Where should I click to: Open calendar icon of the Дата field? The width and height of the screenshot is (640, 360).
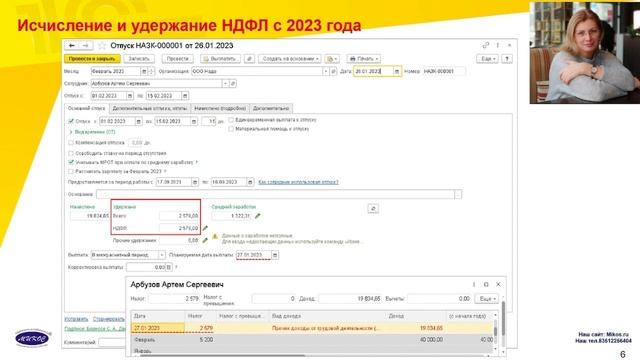tap(397, 71)
